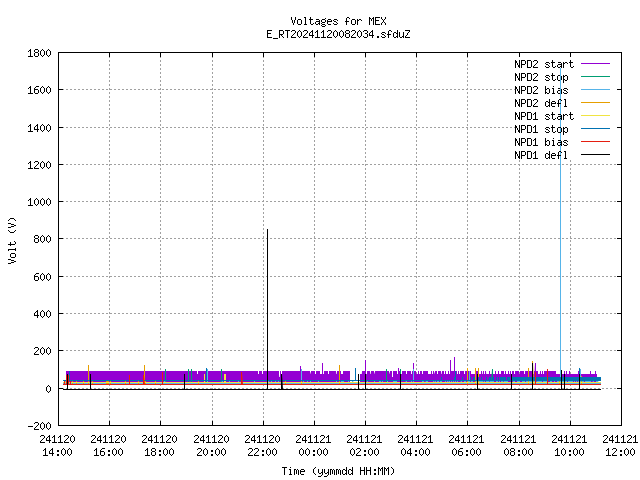The image size is (640, 480).
Task: Click the '241120 18:00' time tick label
Action: (x=160, y=446)
